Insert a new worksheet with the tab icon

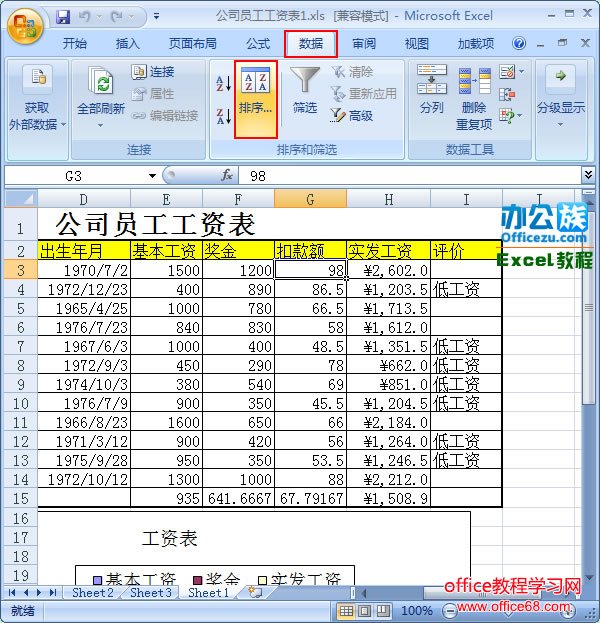coord(255,592)
